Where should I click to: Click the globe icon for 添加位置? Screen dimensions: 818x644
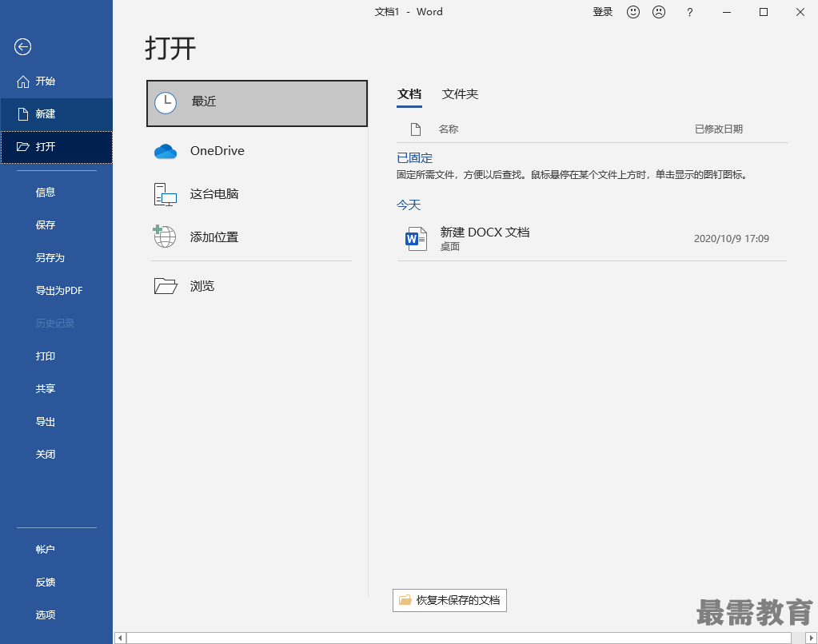[x=165, y=237]
